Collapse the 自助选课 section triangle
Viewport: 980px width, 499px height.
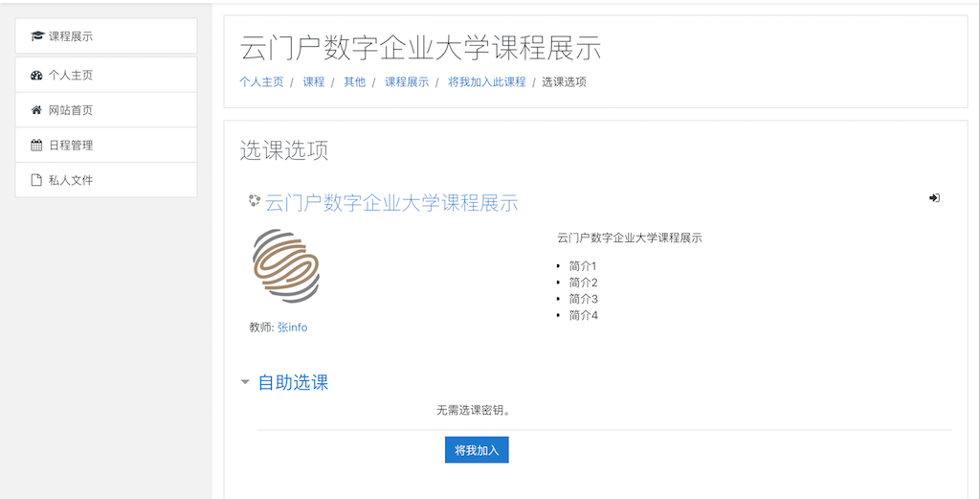(245, 382)
